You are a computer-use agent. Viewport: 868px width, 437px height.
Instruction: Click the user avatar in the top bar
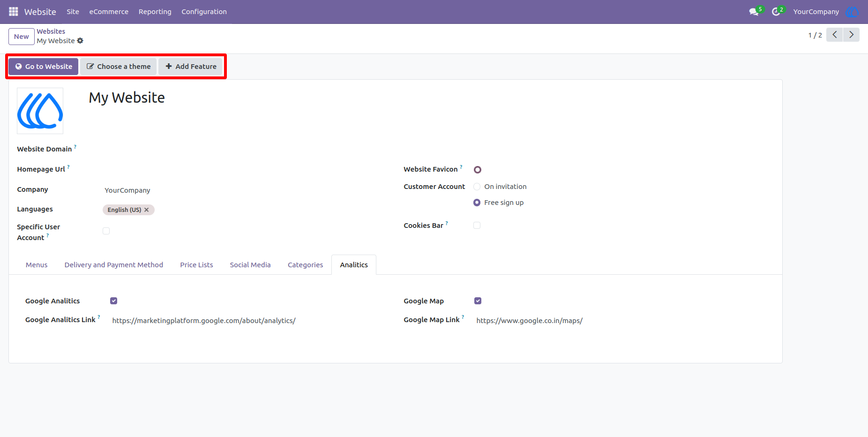point(852,12)
